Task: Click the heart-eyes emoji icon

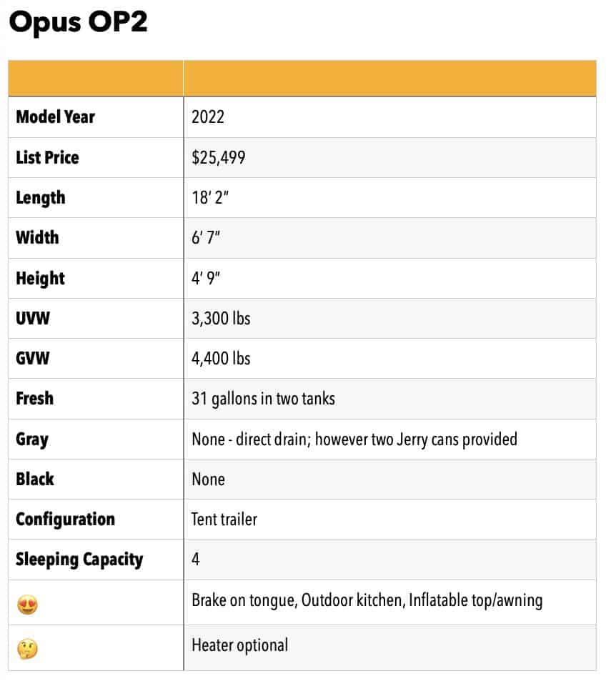Action: pyautogui.click(x=28, y=605)
